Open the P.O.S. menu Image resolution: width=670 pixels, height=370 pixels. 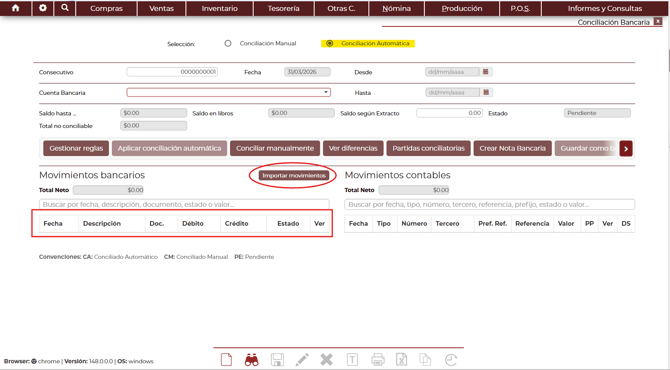pos(520,8)
